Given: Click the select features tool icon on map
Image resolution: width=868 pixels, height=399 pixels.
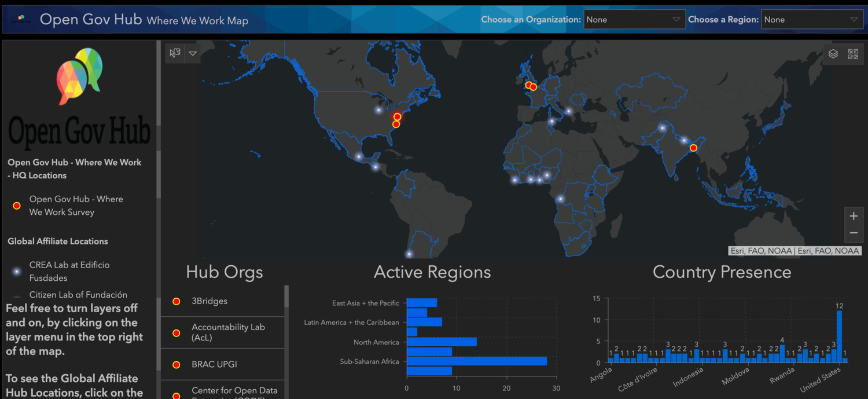Looking at the screenshot, I should point(175,53).
